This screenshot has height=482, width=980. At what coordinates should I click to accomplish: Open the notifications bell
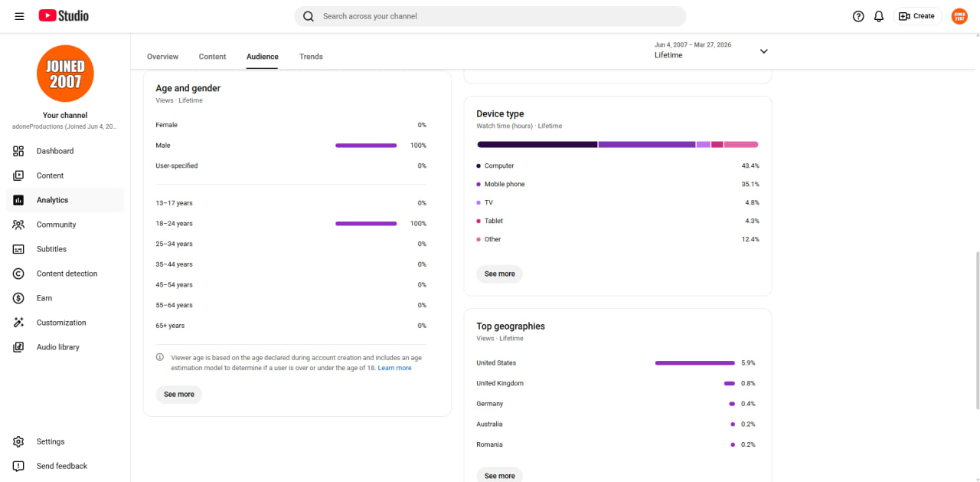point(879,16)
